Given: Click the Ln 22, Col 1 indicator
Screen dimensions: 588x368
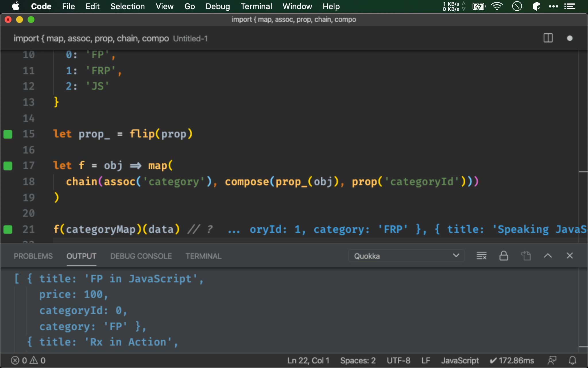Looking at the screenshot, I should (308, 361).
